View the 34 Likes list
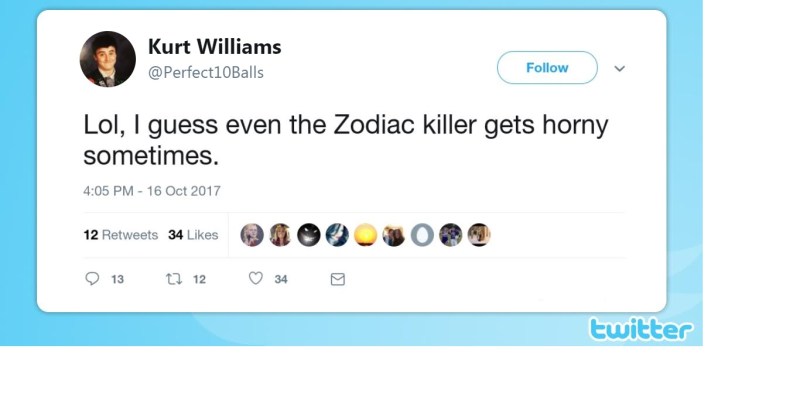 tap(193, 235)
